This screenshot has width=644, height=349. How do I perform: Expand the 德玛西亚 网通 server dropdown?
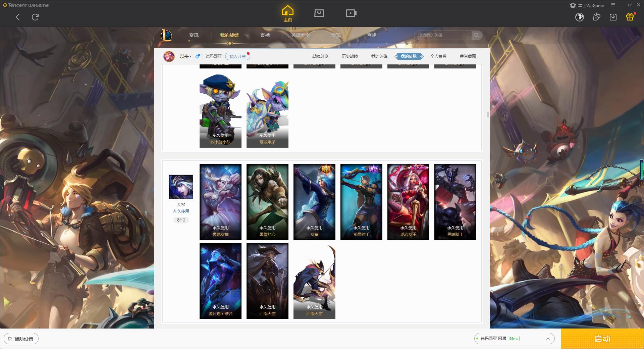548,339
